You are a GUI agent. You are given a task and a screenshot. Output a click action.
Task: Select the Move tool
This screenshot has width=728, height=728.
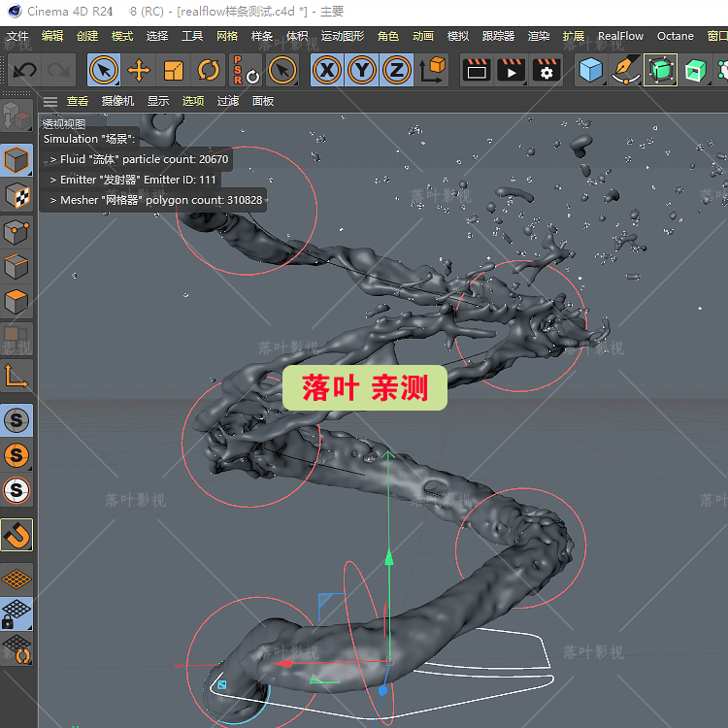coord(139,70)
